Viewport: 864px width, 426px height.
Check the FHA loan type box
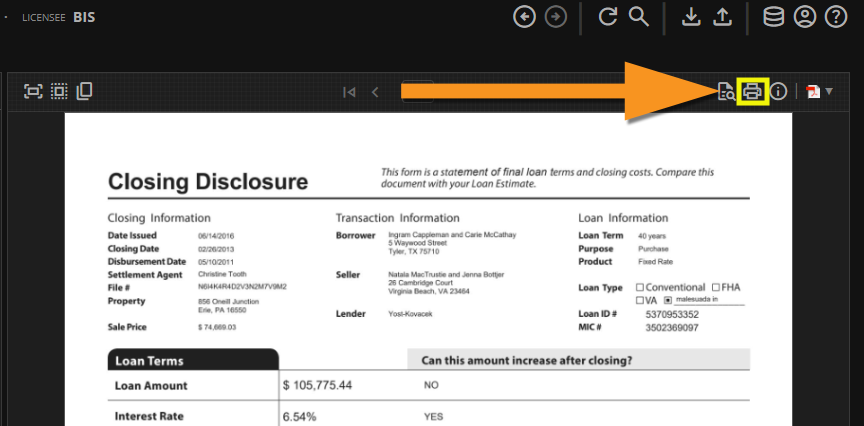pyautogui.click(x=716, y=287)
